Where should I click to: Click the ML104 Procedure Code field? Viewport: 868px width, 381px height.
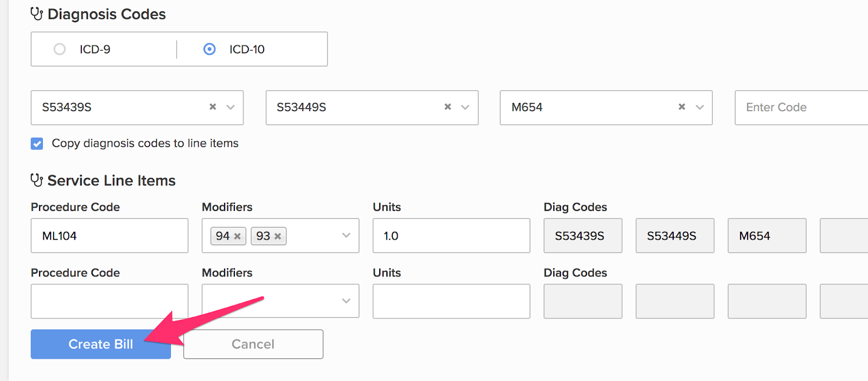pos(108,236)
